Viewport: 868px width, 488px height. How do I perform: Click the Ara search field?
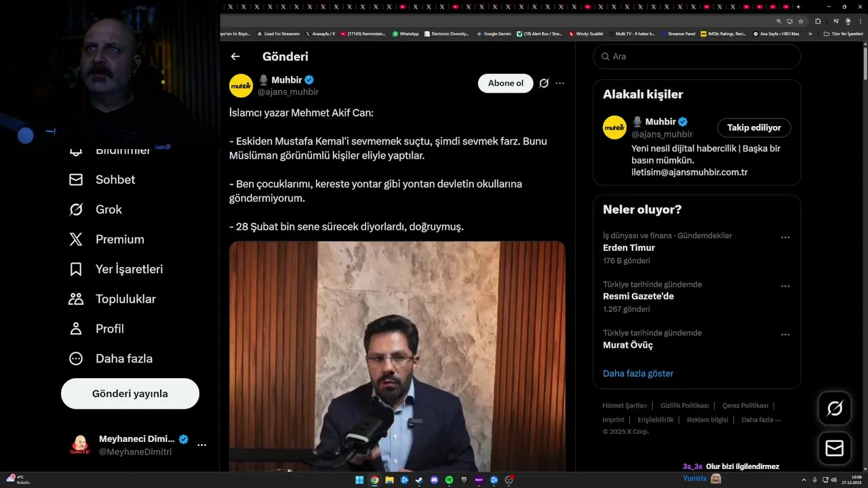pos(697,56)
